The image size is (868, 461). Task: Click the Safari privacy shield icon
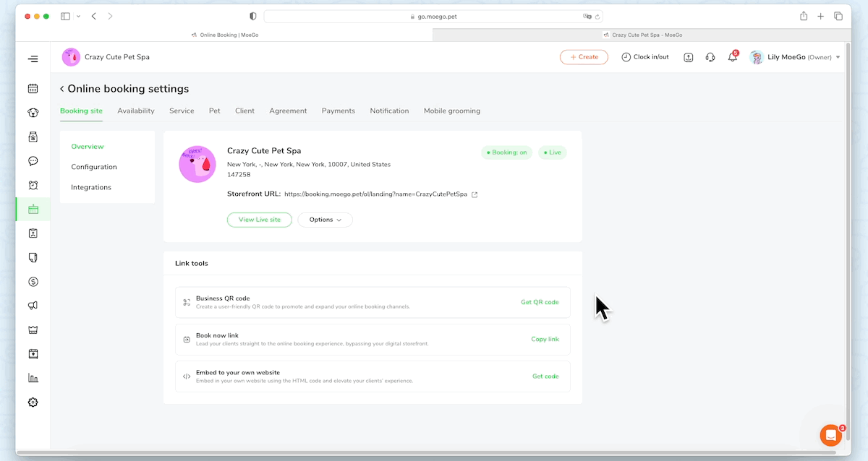[x=252, y=16]
